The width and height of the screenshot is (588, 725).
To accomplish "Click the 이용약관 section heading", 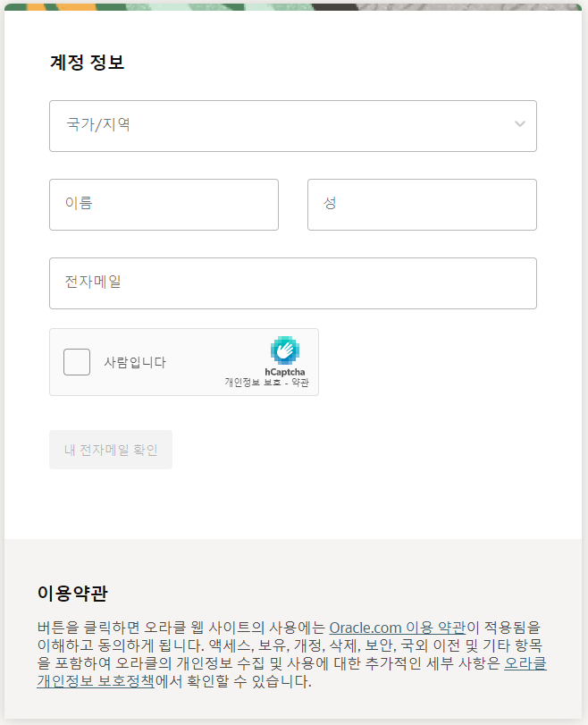I will click(x=72, y=593).
